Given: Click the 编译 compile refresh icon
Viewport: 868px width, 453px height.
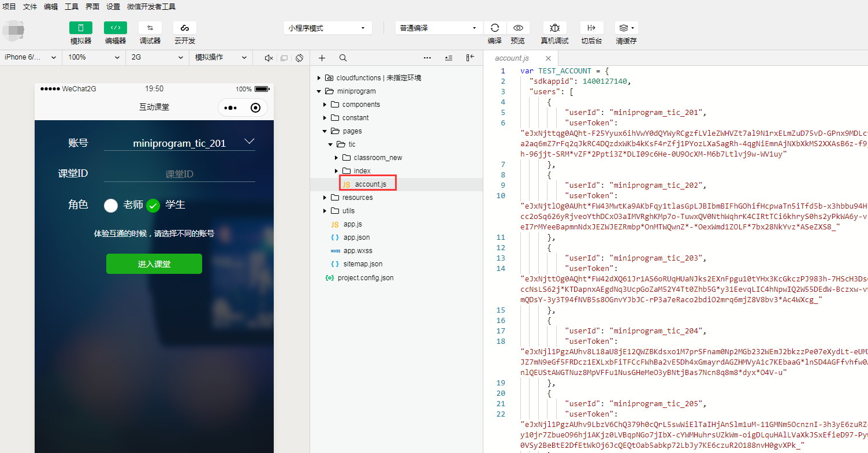Looking at the screenshot, I should (x=495, y=28).
